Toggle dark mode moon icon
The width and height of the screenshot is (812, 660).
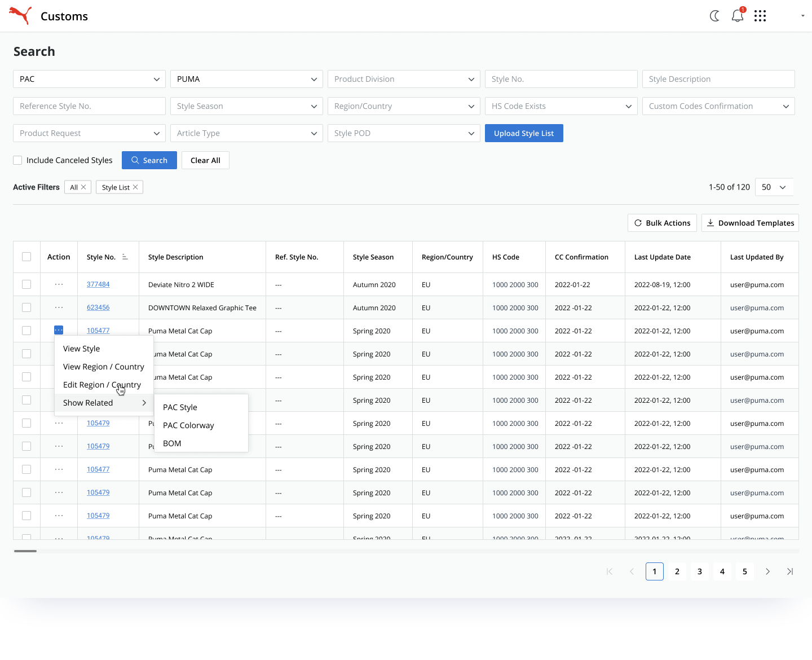(714, 16)
